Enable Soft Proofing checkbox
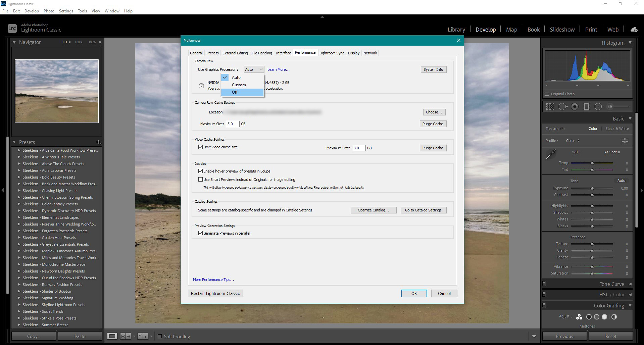 (x=160, y=336)
